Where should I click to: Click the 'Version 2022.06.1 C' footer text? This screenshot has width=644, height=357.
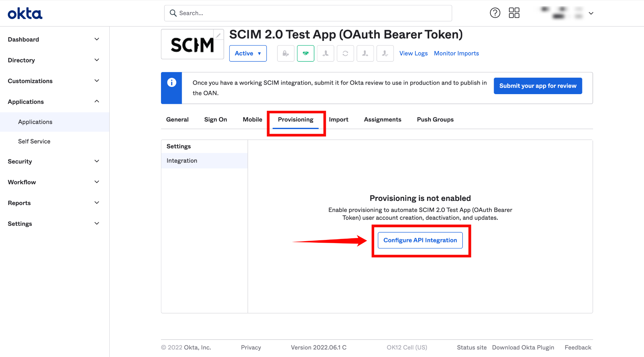(319, 348)
